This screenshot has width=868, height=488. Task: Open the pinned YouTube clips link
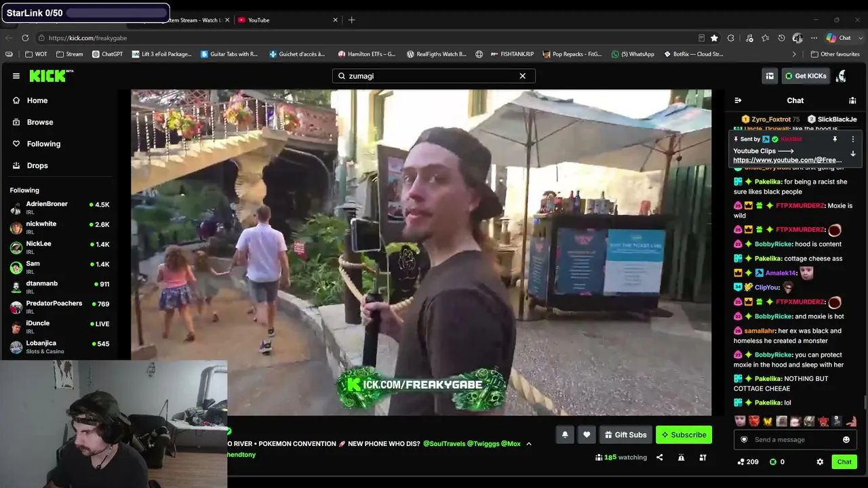coord(787,160)
